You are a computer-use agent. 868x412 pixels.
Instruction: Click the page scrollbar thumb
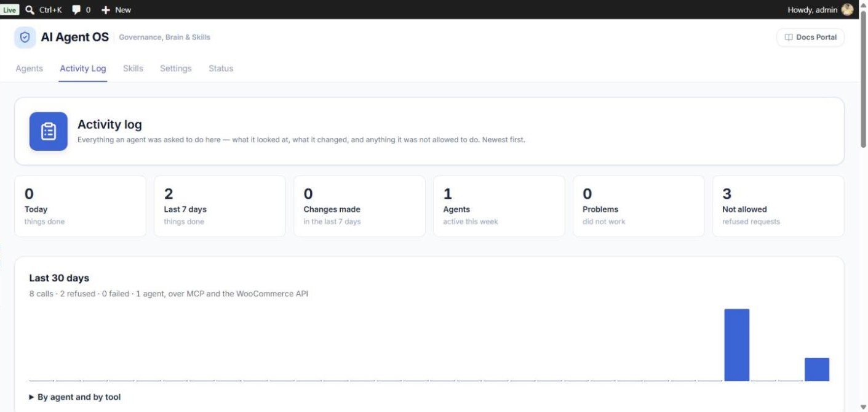(863, 79)
